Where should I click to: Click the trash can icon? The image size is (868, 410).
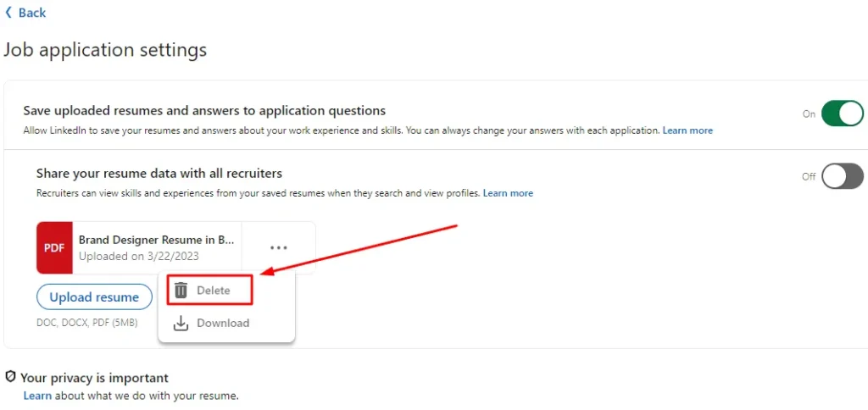181,291
